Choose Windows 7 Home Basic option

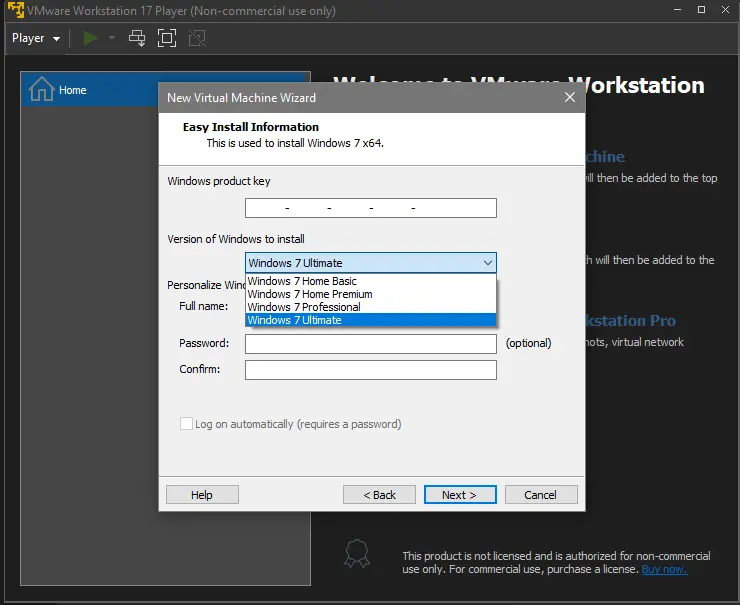pos(370,281)
